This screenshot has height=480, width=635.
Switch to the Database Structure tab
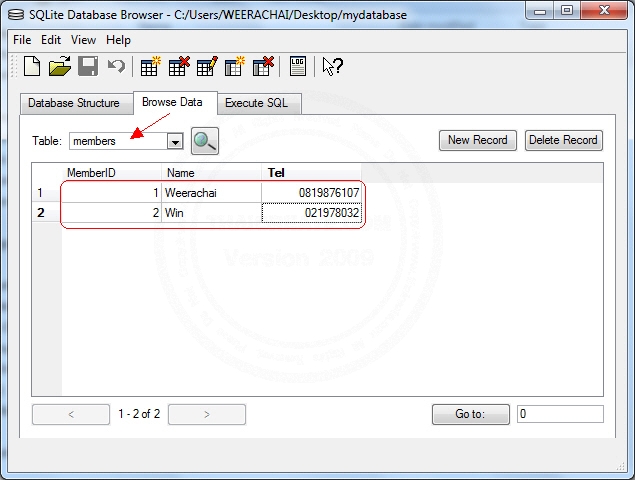(77, 103)
